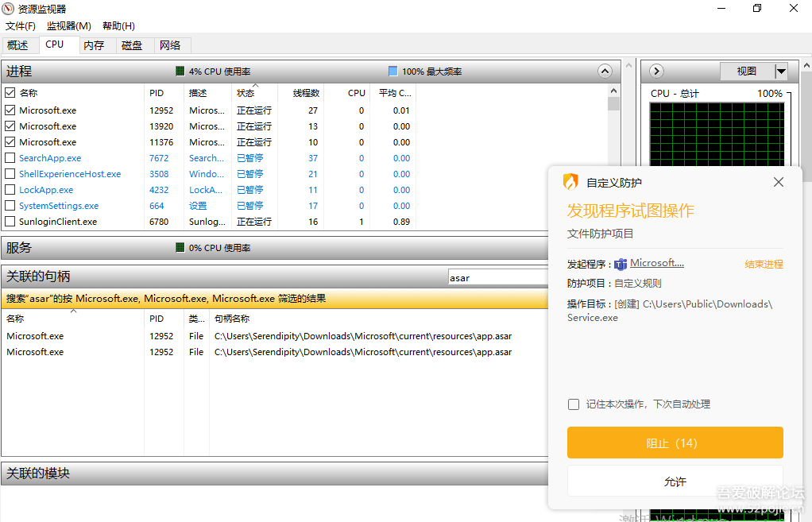Viewport: 812px width, 522px height.
Task: Click PID value 6780
Action: tap(159, 222)
